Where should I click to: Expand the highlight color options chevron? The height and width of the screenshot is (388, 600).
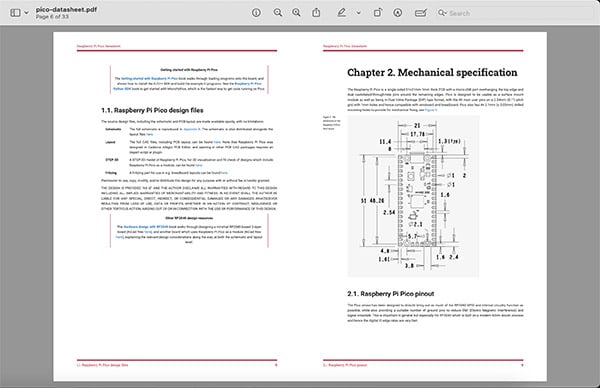point(359,13)
